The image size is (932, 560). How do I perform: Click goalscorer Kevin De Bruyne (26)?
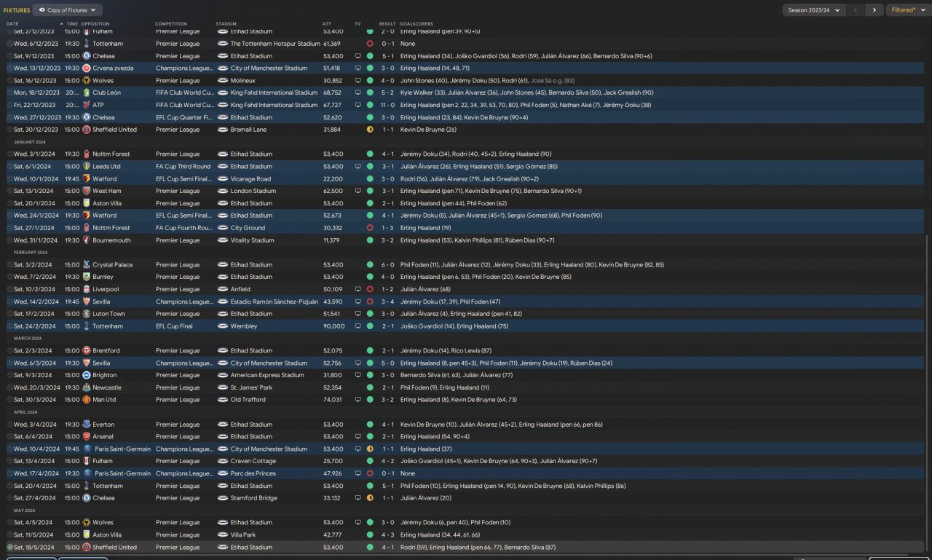point(428,130)
